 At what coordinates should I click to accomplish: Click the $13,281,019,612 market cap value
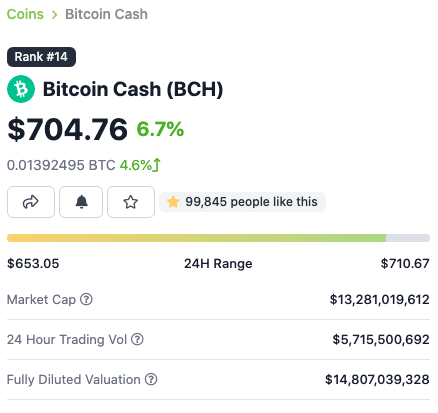tap(380, 299)
